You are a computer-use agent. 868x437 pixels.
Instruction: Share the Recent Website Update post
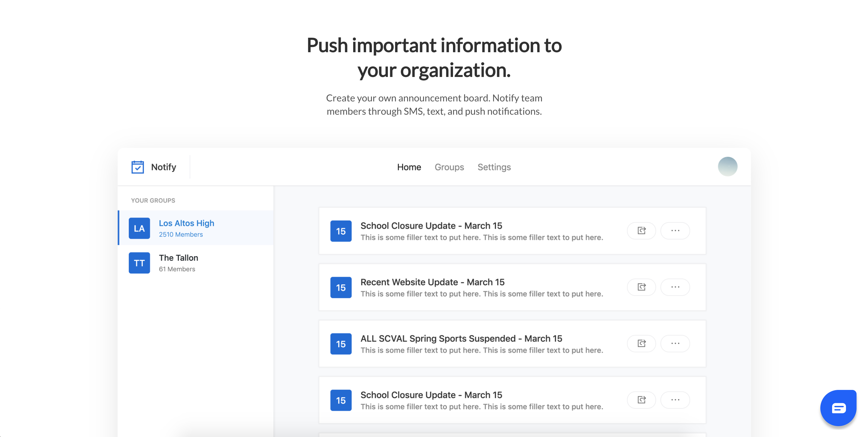(641, 287)
